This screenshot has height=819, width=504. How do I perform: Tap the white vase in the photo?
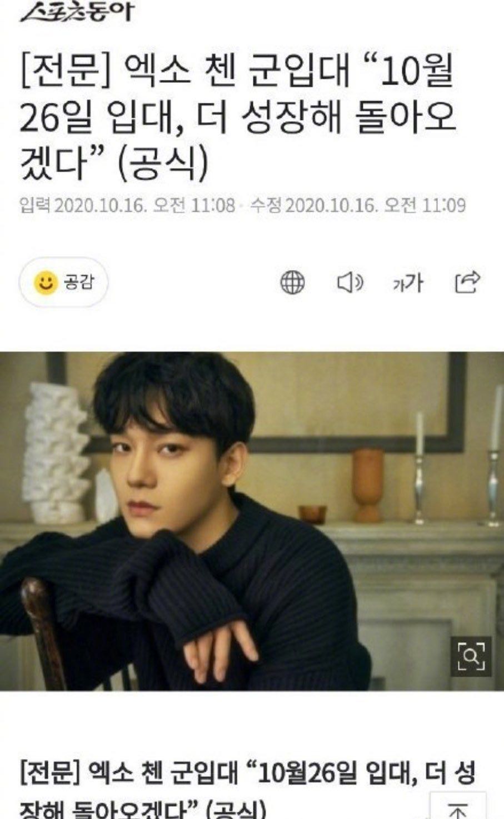tap(55, 452)
